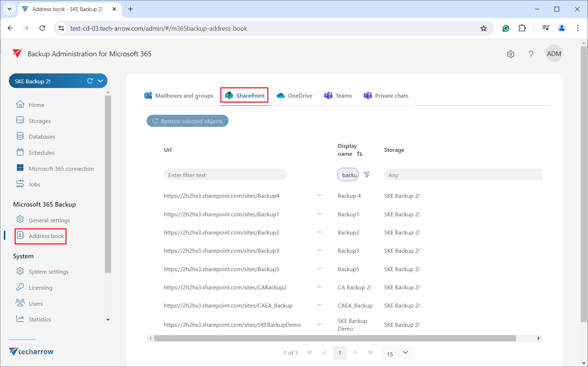Image resolution: width=588 pixels, height=367 pixels.
Task: Expand the SKE Backup 2! tenant dropdown
Action: [x=101, y=81]
